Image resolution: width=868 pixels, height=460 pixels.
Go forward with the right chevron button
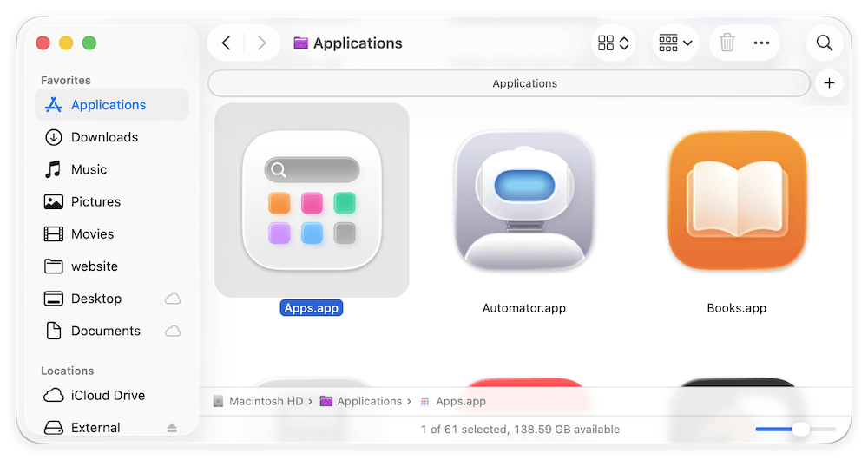pyautogui.click(x=261, y=43)
